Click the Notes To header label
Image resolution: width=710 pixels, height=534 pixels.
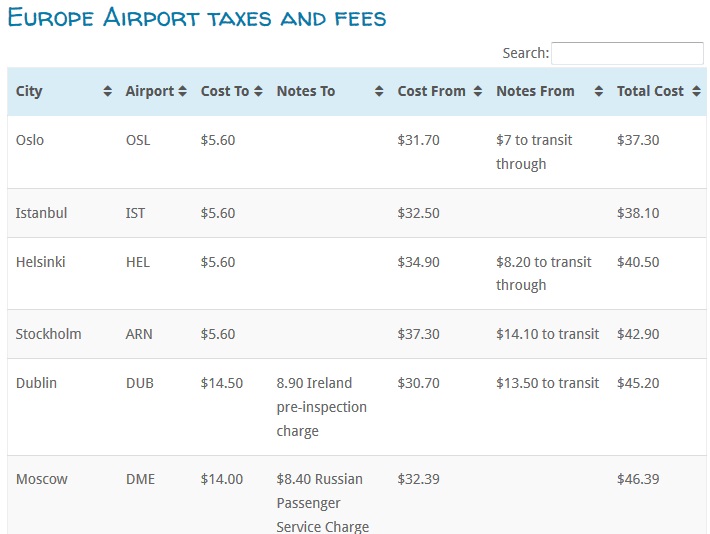point(306,91)
